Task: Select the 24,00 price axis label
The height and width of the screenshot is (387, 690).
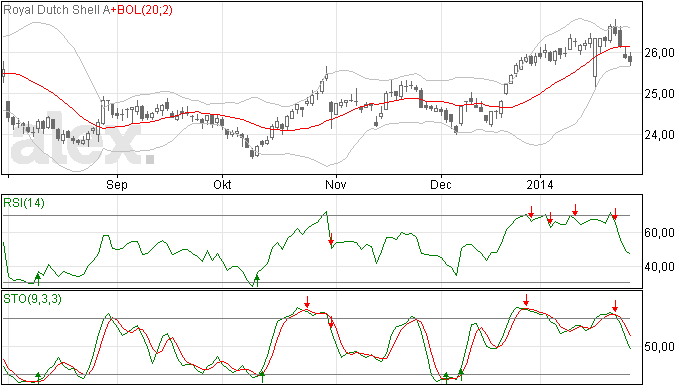Action: [659, 135]
